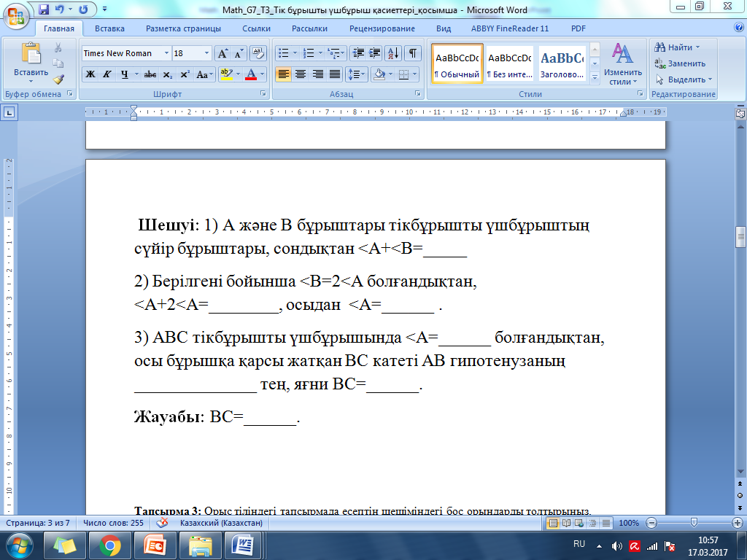
Task: Open font name dropdown Times New Roman
Action: click(x=166, y=53)
